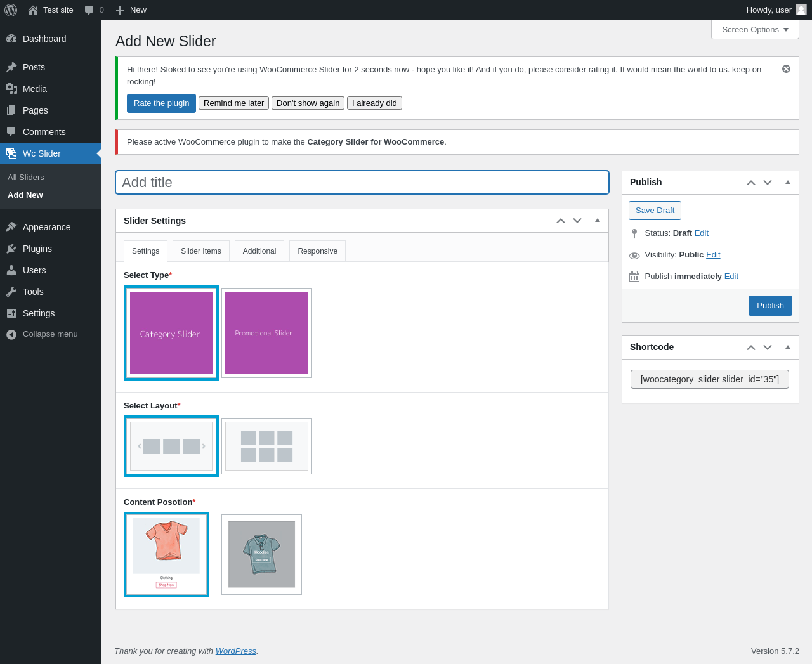Image resolution: width=812 pixels, height=664 pixels.
Task: Go to All Sliders submenu
Action: [x=26, y=178]
